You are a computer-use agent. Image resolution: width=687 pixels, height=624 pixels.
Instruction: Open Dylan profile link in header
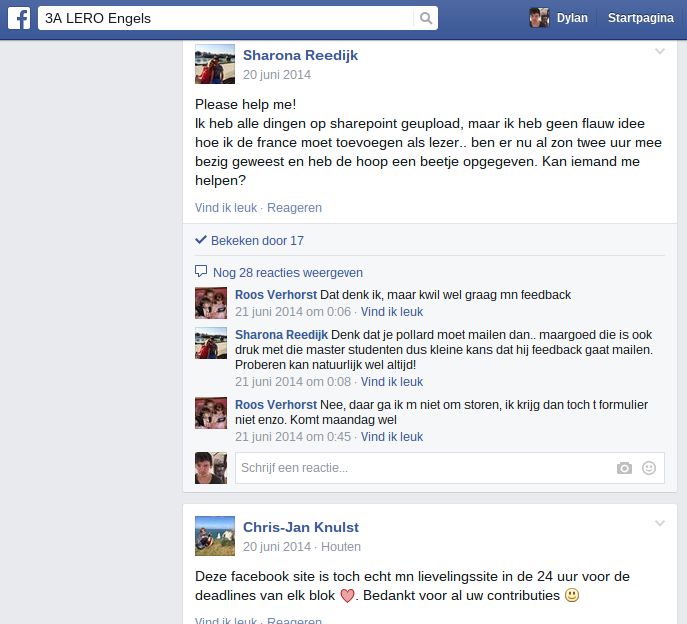572,18
